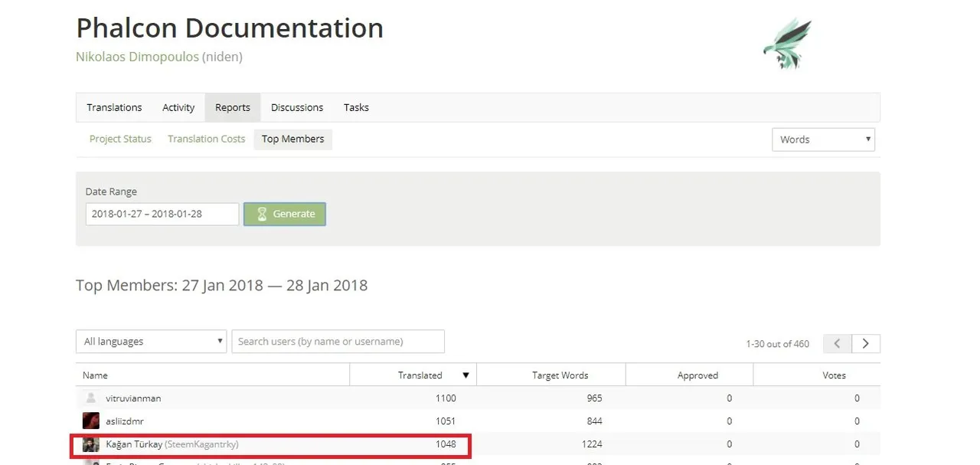This screenshot has width=980, height=465.
Task: Open the Discussions tab
Action: click(x=297, y=107)
